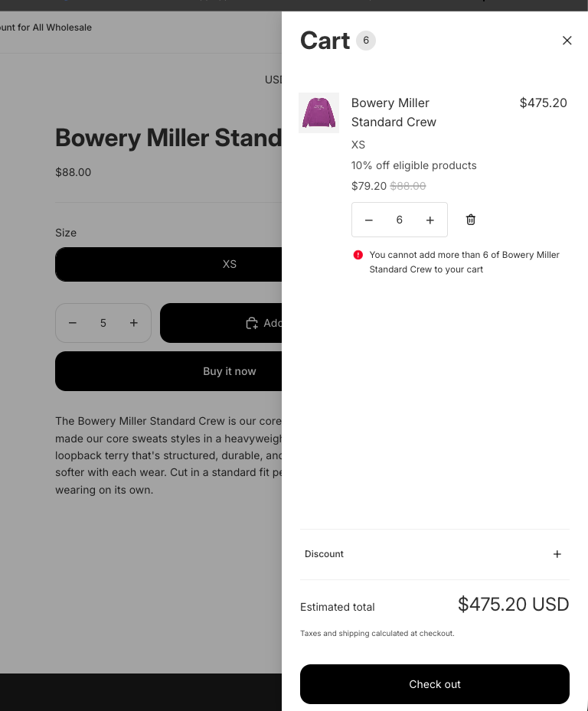The image size is (588, 711).
Task: Click the plus icon beside Discount
Action: [557, 554]
